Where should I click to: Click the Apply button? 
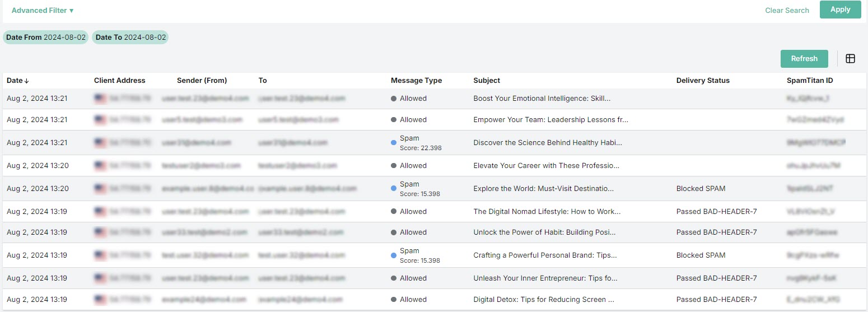840,10
